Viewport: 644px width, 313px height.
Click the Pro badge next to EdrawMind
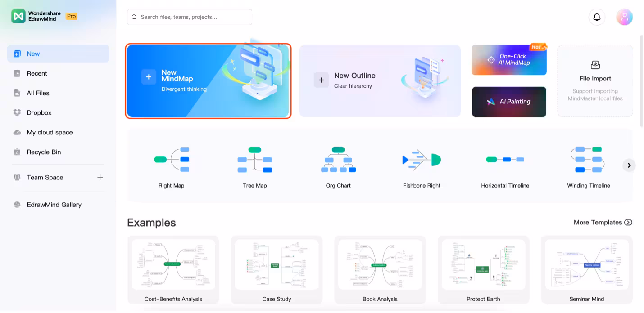pyautogui.click(x=72, y=16)
